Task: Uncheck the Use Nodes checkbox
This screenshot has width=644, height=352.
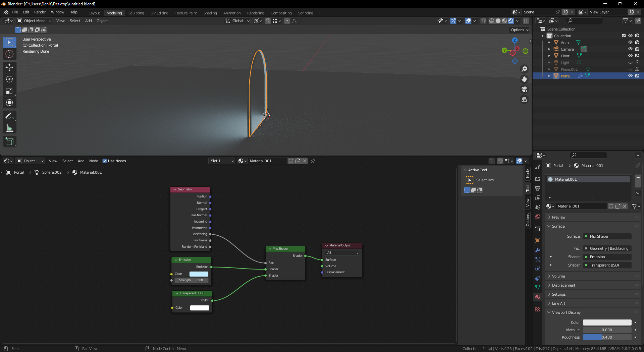Action: [105, 161]
